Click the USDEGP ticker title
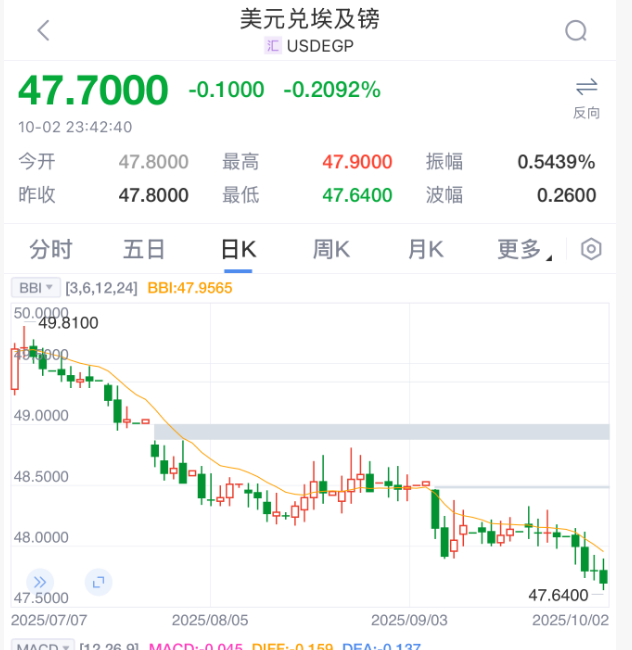Screen dimensions: 632x650 tap(320, 46)
